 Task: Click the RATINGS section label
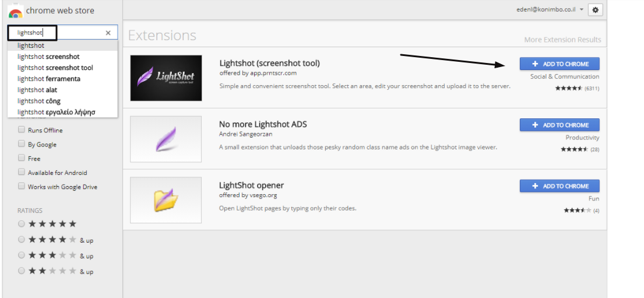[30, 211]
